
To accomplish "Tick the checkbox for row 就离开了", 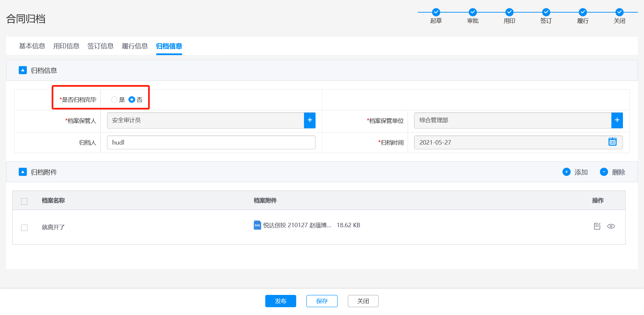I will (24, 228).
